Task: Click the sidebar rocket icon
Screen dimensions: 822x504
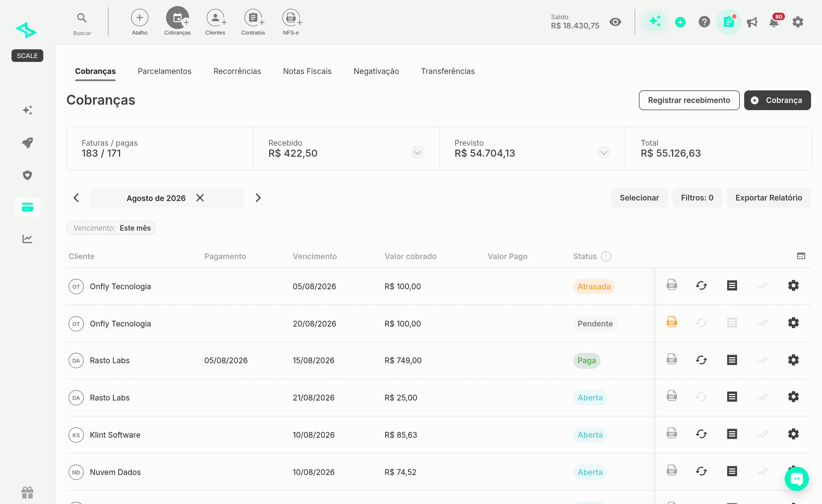Action: (27, 142)
